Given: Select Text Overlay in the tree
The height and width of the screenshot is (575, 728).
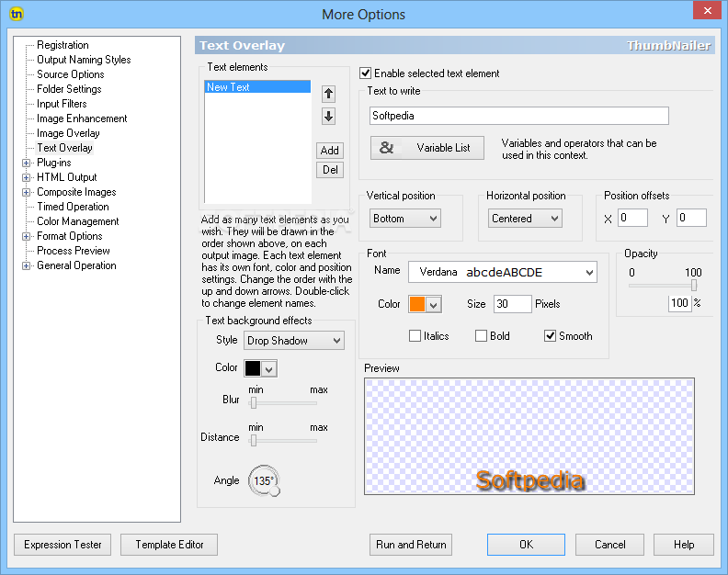Looking at the screenshot, I should (64, 148).
